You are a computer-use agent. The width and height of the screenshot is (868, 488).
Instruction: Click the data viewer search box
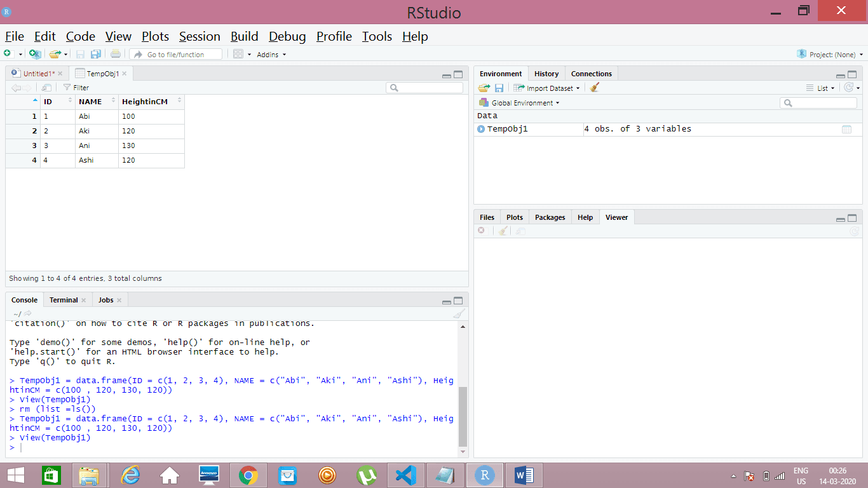point(424,88)
